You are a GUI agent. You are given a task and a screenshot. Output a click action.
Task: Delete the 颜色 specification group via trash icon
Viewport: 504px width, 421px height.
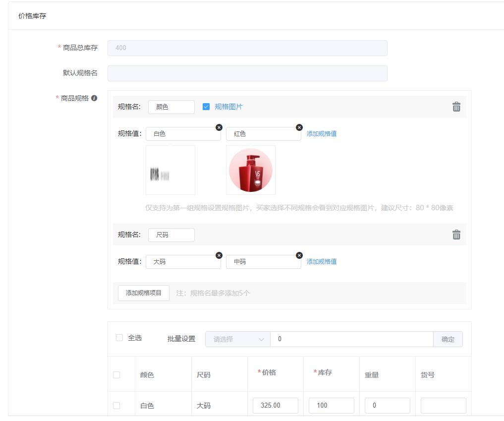[x=456, y=107]
